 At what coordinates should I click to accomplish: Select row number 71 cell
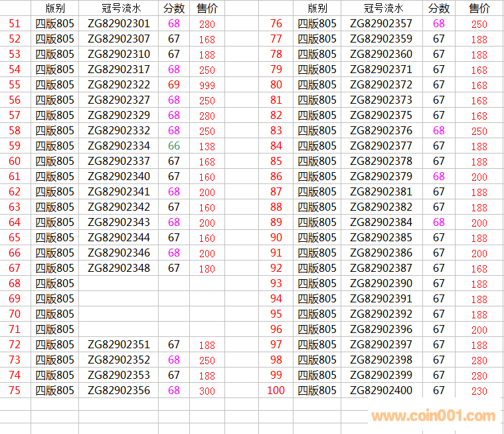tap(15, 330)
